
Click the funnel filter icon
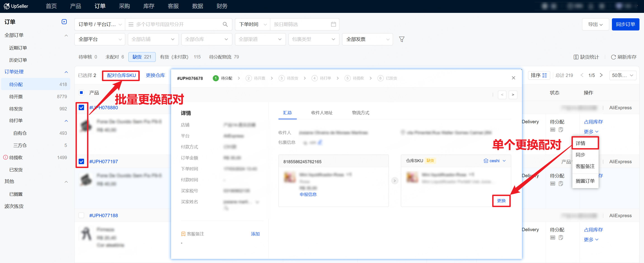pyautogui.click(x=402, y=39)
